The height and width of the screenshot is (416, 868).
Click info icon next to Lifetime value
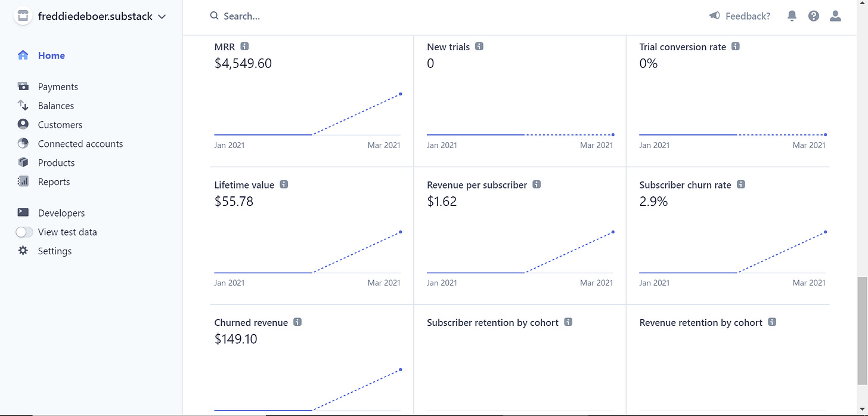coord(284,185)
